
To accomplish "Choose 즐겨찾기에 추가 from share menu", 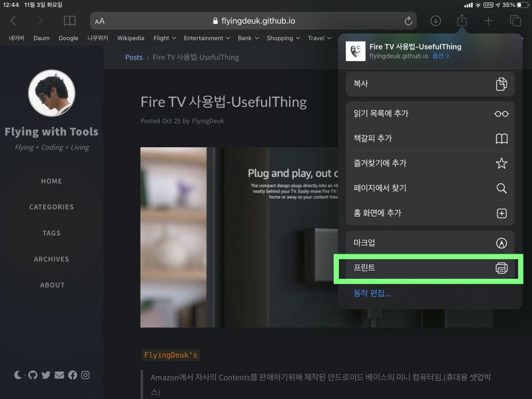I will pyautogui.click(x=430, y=163).
